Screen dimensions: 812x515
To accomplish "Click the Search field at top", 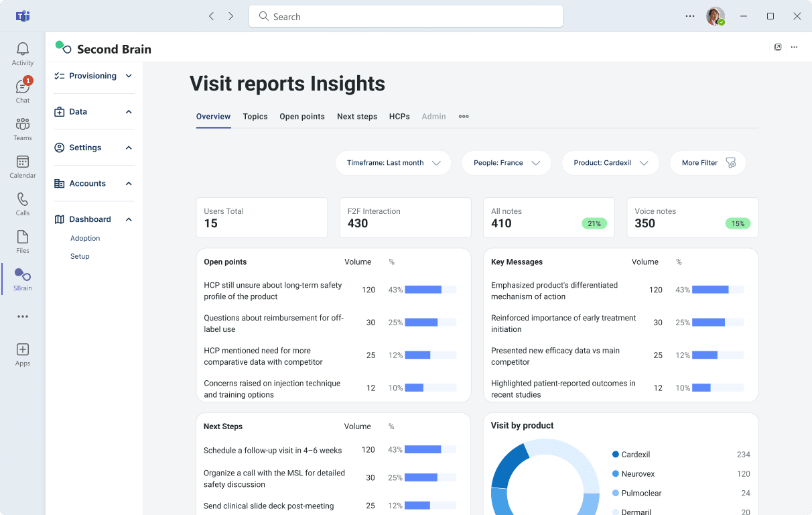I will (406, 17).
